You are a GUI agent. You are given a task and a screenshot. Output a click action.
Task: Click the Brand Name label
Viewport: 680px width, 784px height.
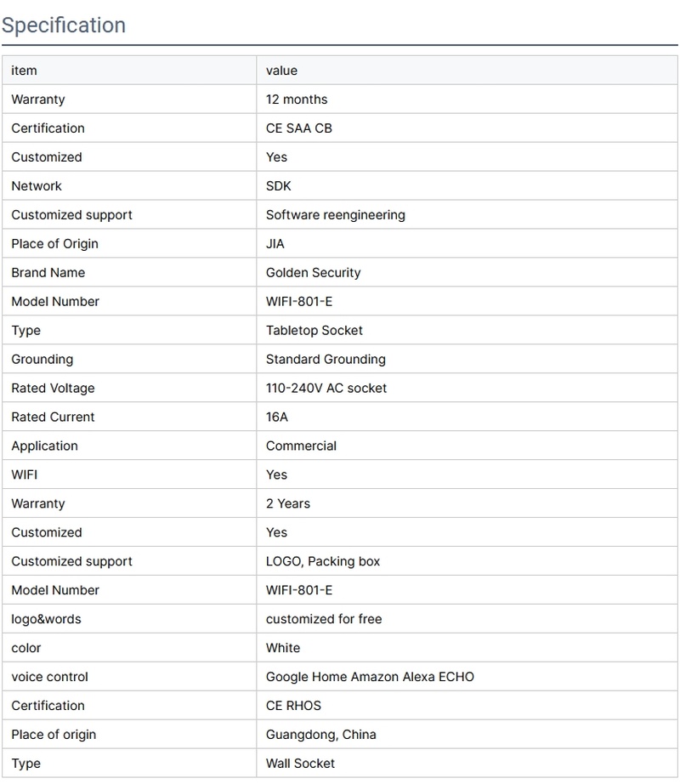pos(48,273)
